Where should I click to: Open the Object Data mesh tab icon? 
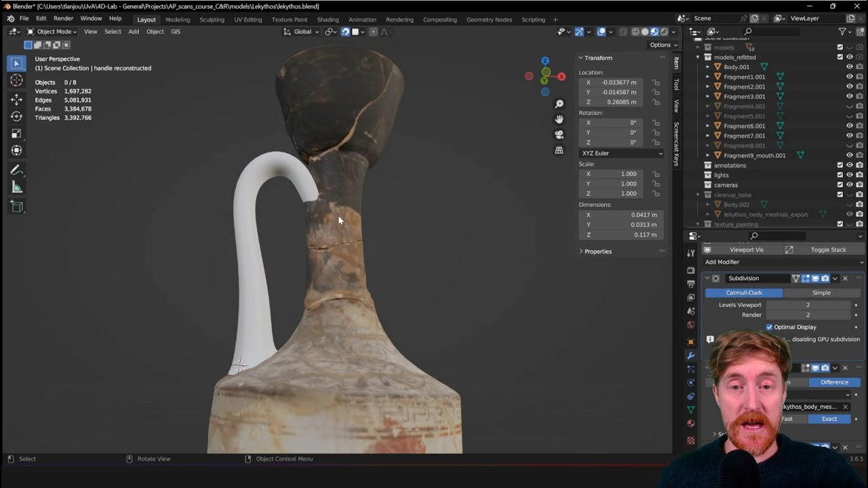(x=691, y=410)
